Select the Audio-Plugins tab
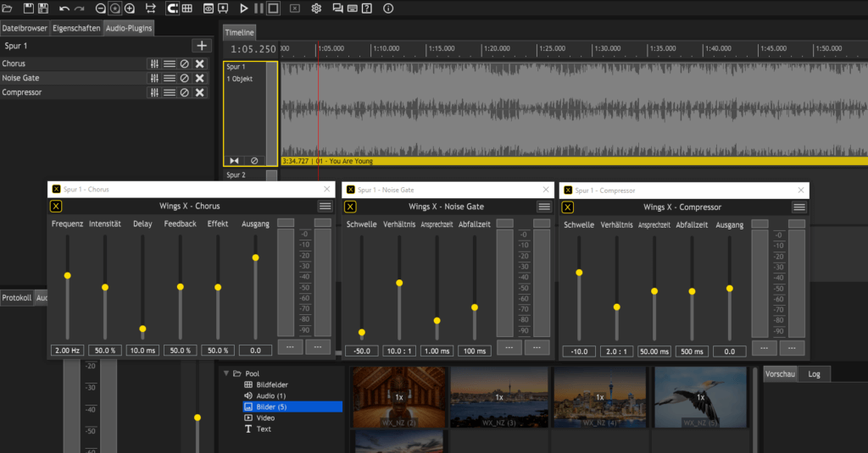Image resolution: width=868 pixels, height=453 pixels. [x=129, y=28]
